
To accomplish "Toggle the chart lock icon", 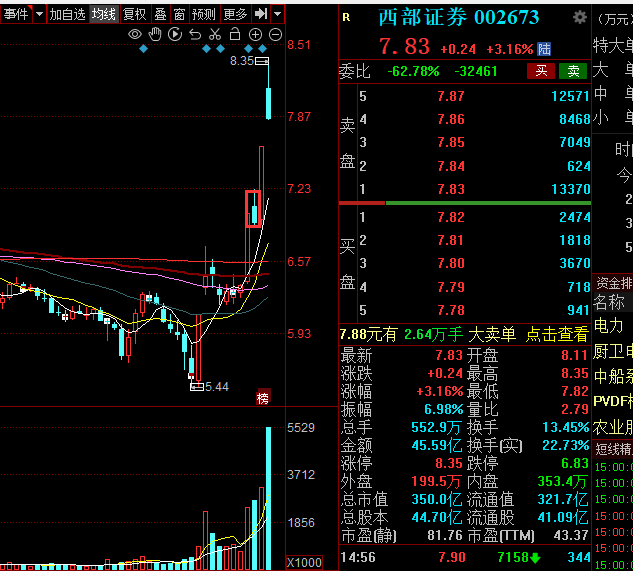I will (235, 35).
